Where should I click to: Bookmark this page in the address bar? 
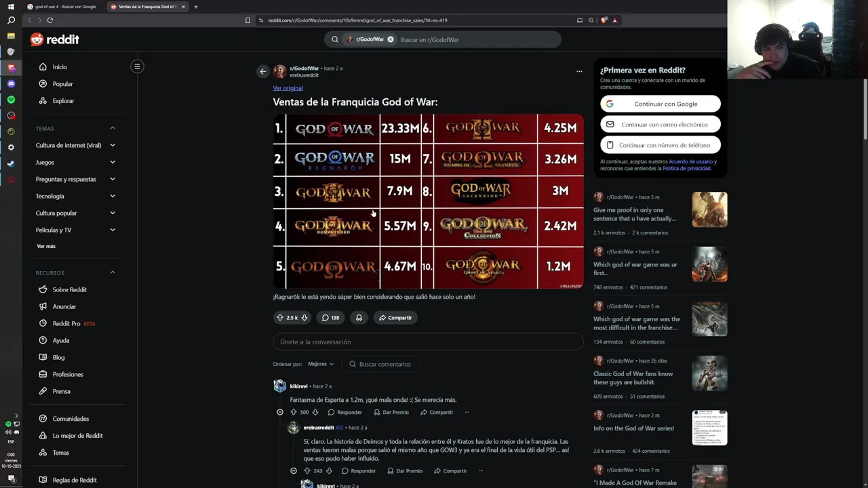pyautogui.click(x=248, y=20)
